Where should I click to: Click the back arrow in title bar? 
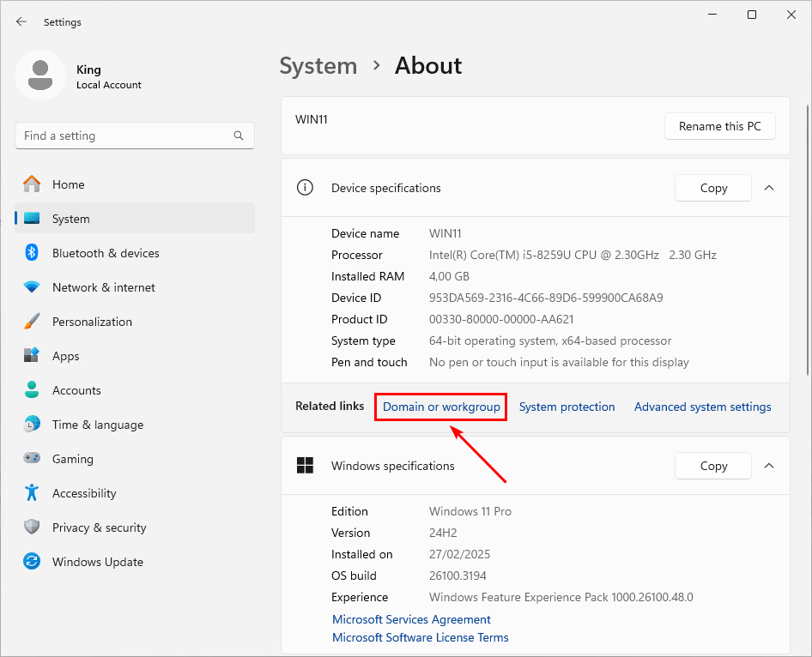[x=21, y=21]
